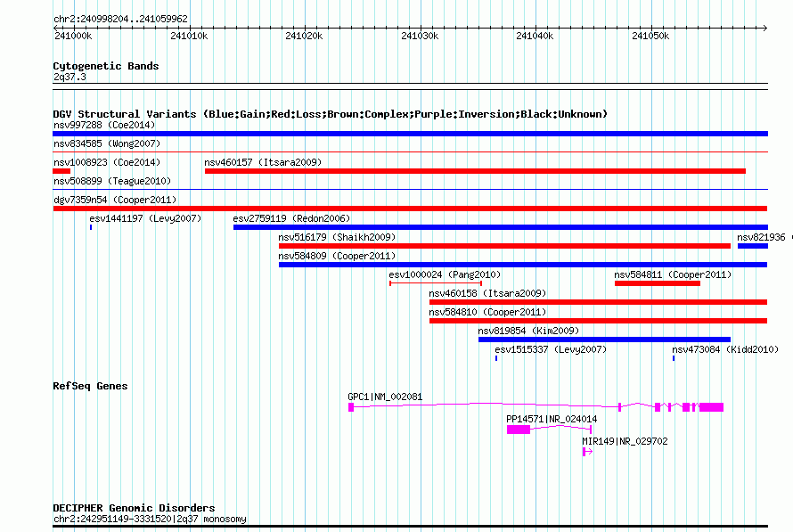Click the nsv584809 blue gain bar
The image size is (793, 532).
[523, 265]
